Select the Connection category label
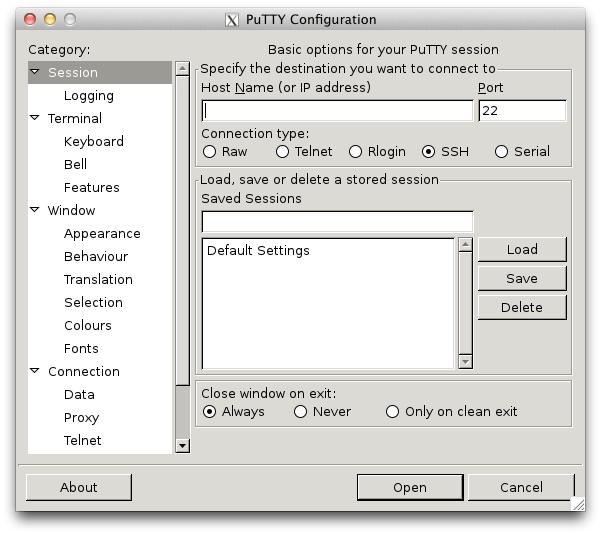601x535 pixels. pos(84,371)
